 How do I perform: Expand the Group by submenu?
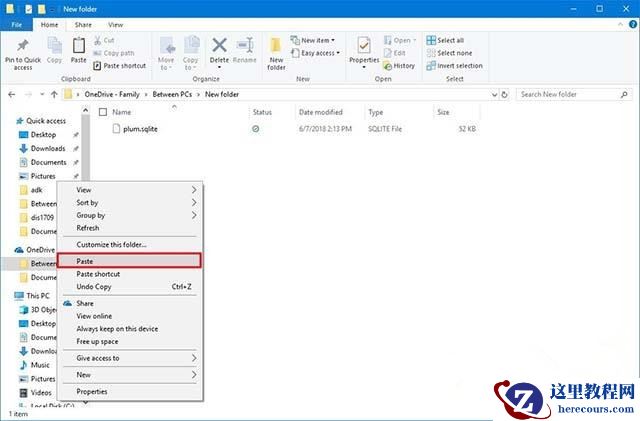coord(130,215)
